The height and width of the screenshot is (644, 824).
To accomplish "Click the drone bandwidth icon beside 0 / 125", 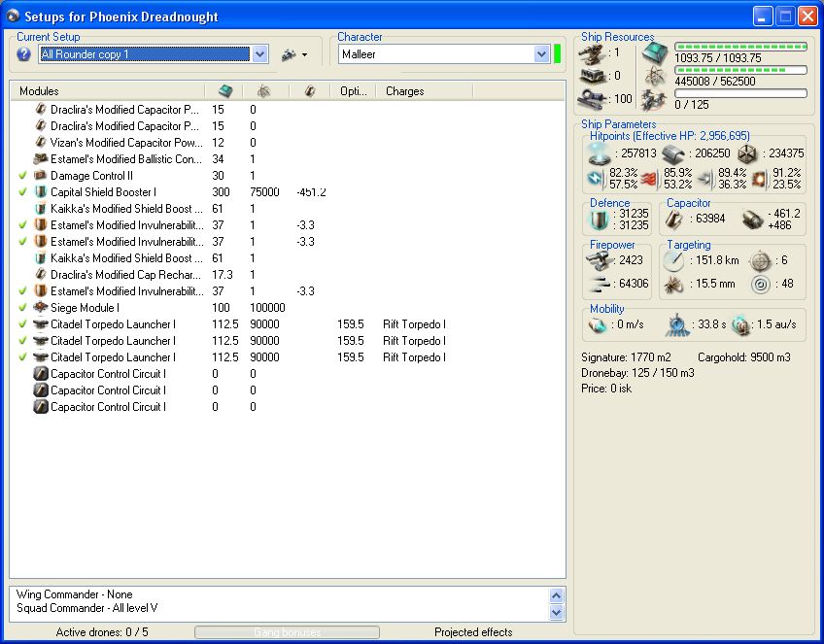I will click(x=655, y=100).
